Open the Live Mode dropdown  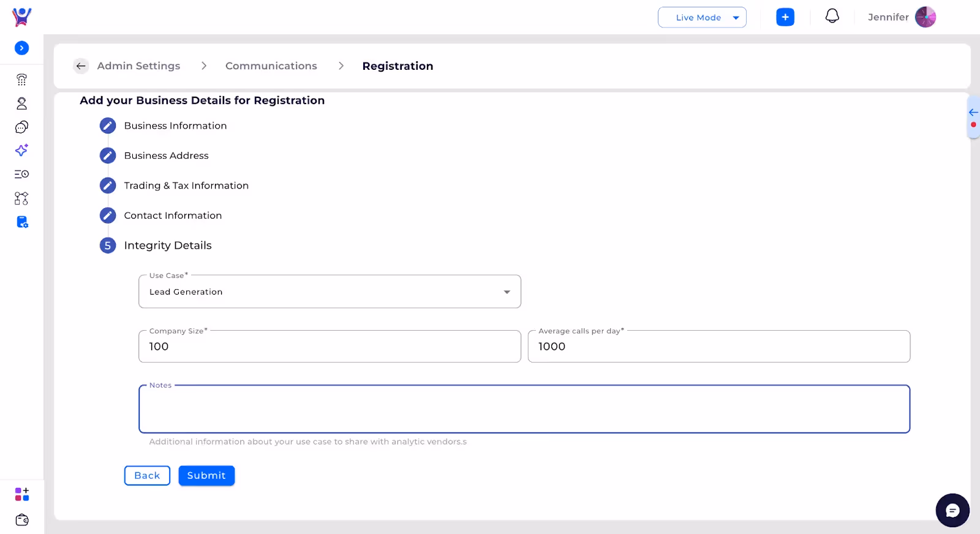(702, 18)
